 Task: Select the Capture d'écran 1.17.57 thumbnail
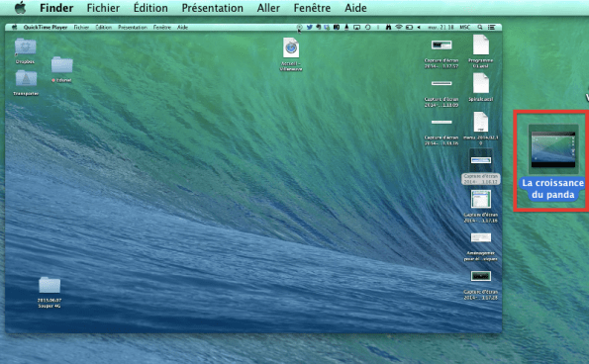pos(442,45)
